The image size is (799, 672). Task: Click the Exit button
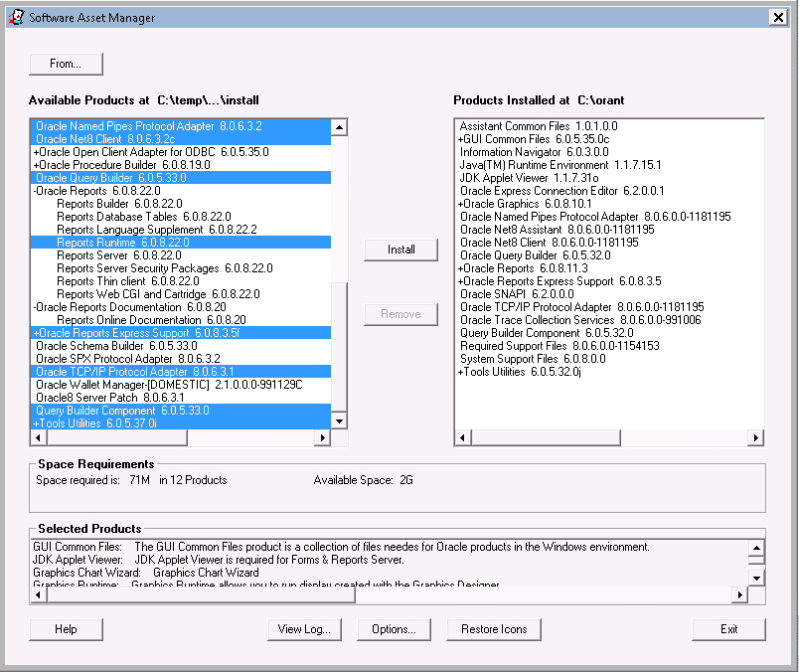click(728, 629)
